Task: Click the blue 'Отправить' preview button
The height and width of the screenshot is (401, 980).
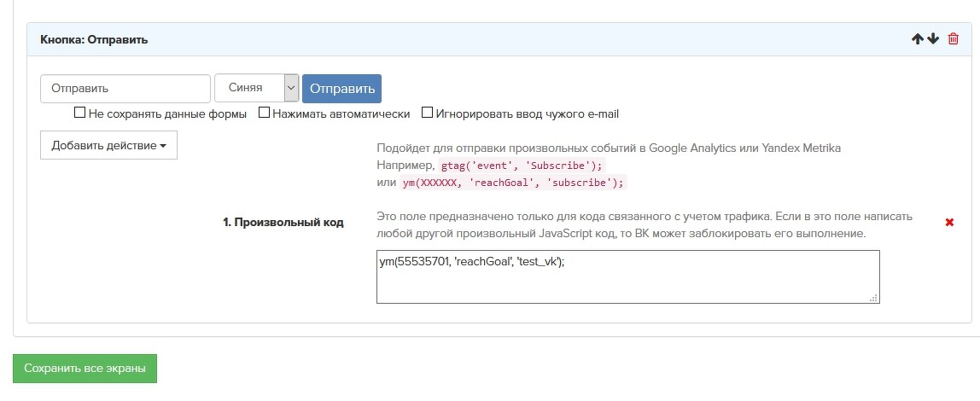Action: pos(341,89)
